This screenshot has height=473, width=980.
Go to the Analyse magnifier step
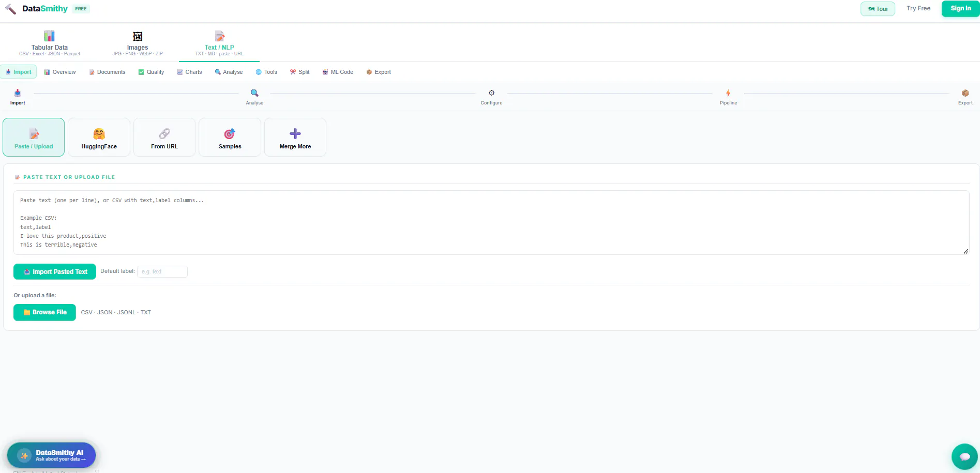click(x=254, y=93)
